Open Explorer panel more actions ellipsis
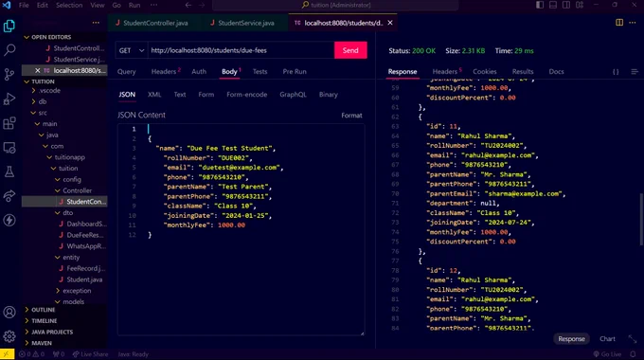The height and width of the screenshot is (360, 644). (96, 23)
